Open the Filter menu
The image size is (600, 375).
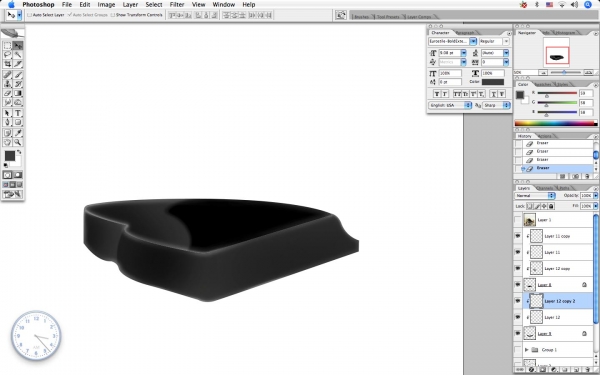click(177, 5)
